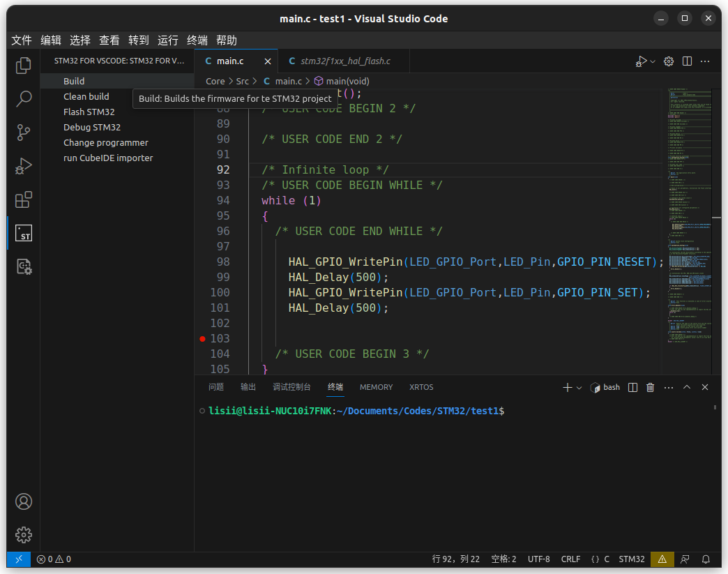Change file encoding UTF-8
This screenshot has width=728, height=574.
click(538, 559)
